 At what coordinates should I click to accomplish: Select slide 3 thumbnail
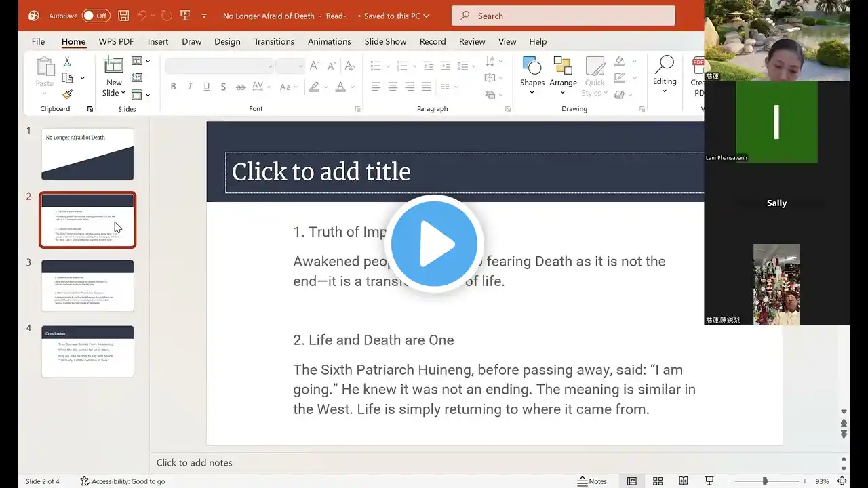87,285
